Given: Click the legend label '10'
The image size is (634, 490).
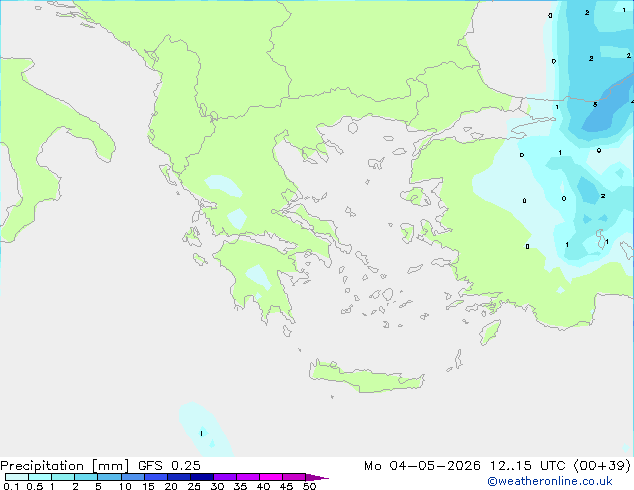Looking at the screenshot, I should (125, 486).
